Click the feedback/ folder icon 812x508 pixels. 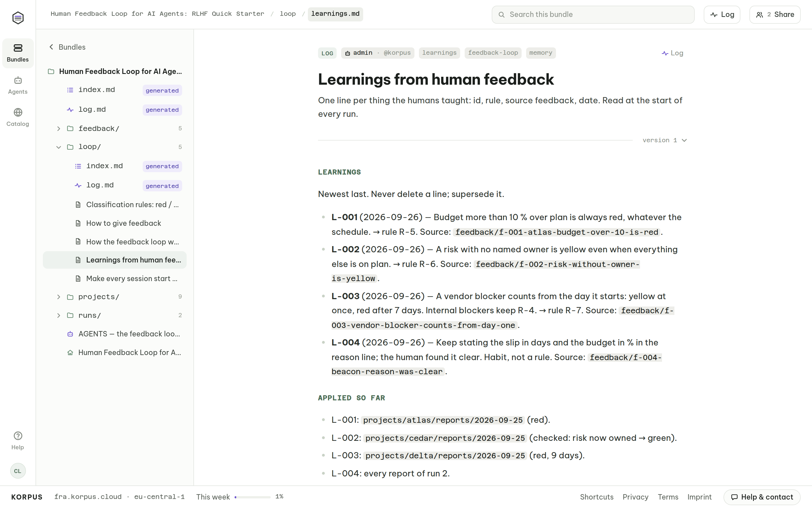(x=70, y=129)
